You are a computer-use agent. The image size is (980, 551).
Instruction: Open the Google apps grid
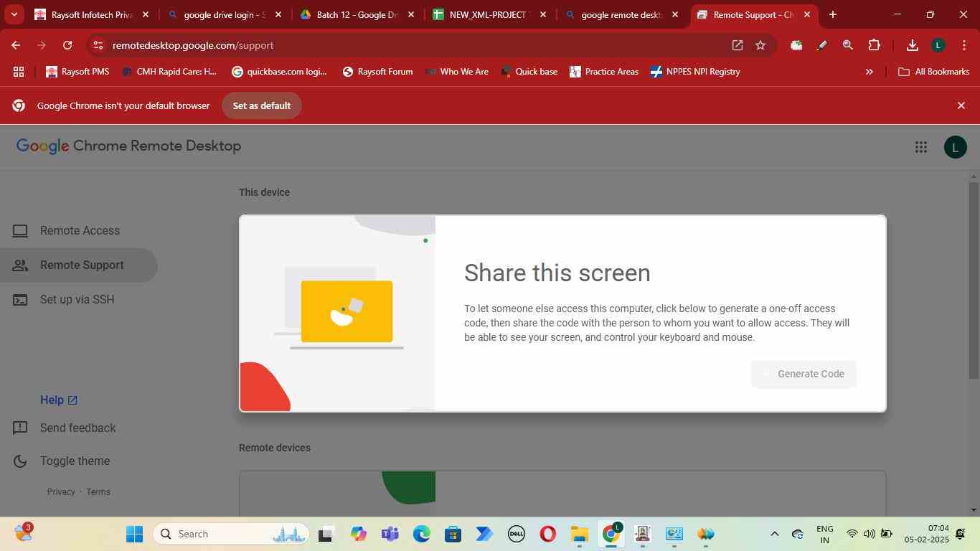click(921, 147)
